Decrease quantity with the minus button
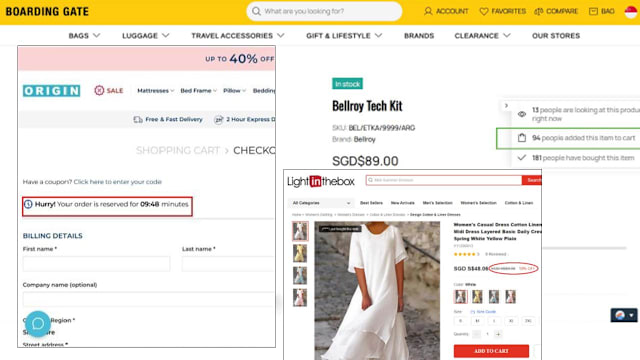 pos(476,334)
